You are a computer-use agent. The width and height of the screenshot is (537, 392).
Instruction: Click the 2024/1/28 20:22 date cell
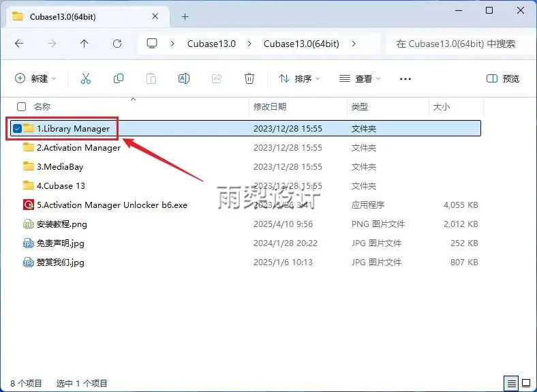point(286,243)
